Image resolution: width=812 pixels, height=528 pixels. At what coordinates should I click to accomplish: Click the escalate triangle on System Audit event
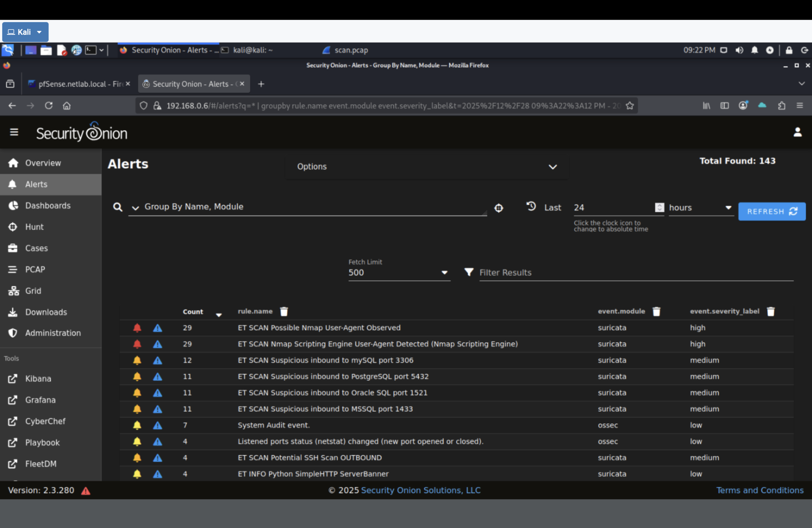157,425
